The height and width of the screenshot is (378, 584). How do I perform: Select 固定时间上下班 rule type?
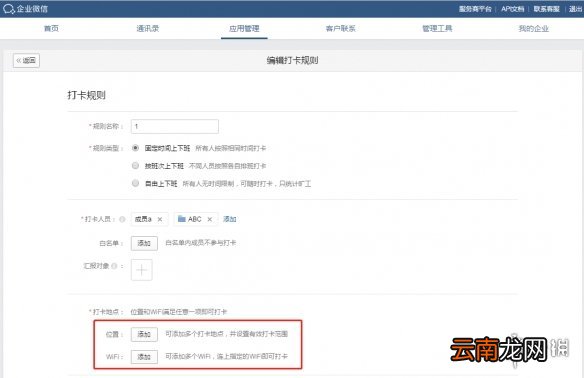pos(136,148)
